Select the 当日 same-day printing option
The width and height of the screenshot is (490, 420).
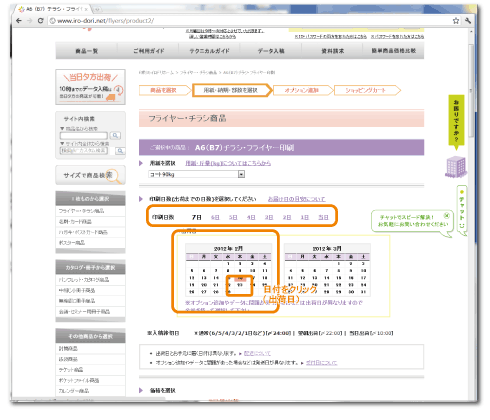coord(323,217)
